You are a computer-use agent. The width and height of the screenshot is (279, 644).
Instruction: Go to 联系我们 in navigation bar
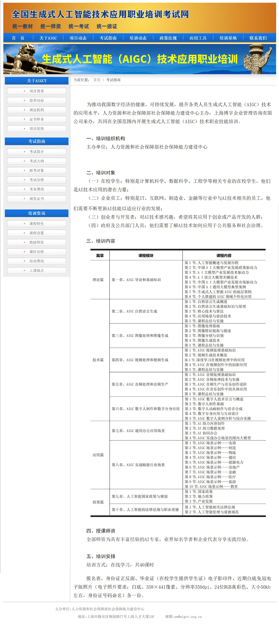[258, 38]
